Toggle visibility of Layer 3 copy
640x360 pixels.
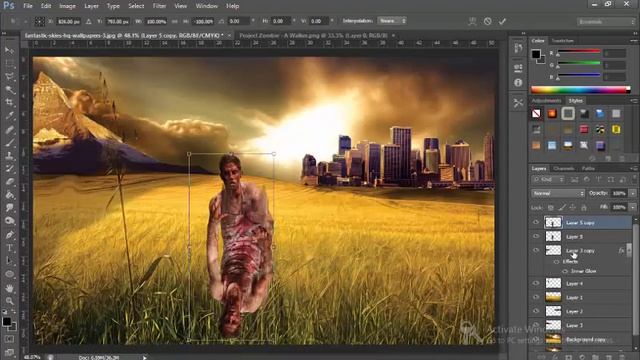click(536, 250)
